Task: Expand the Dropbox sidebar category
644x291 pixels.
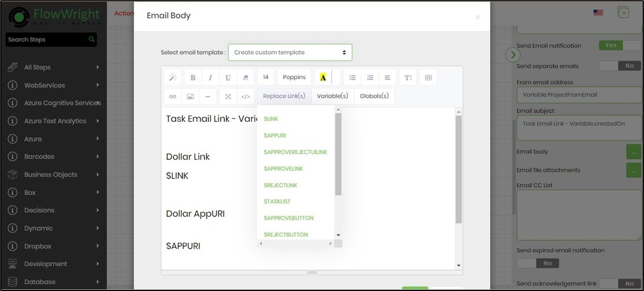Action: (98, 246)
